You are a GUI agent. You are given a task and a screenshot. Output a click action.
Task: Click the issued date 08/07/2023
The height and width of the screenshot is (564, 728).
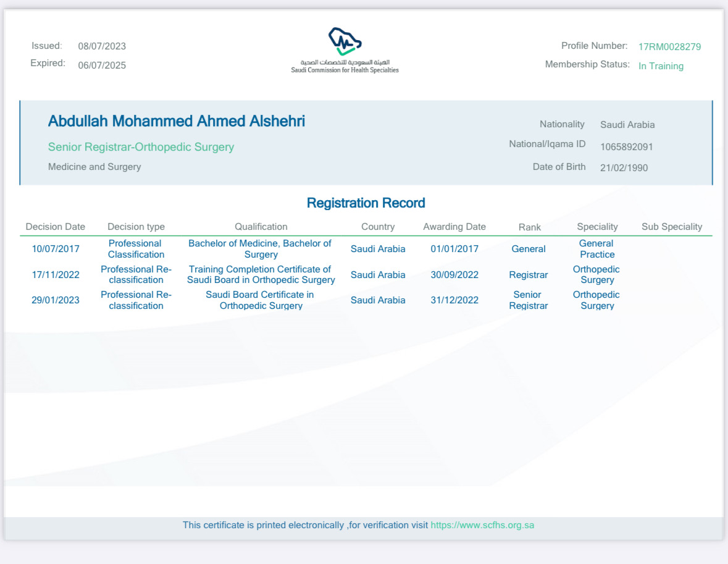coord(102,46)
